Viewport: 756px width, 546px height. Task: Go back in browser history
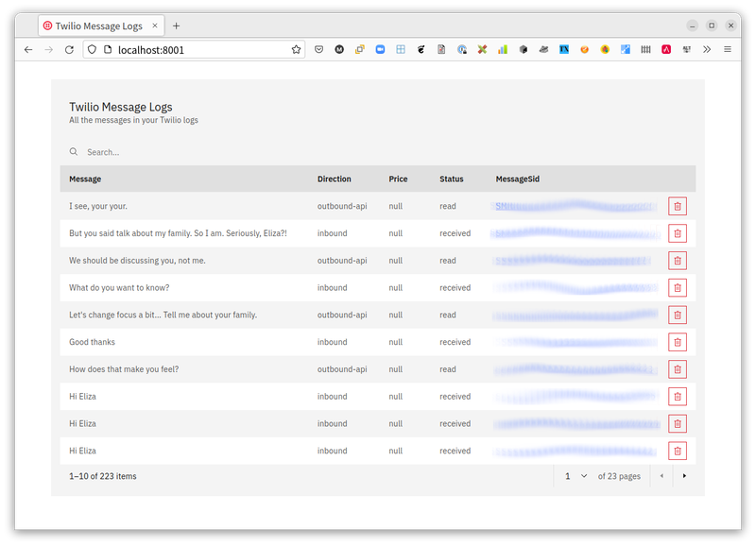(28, 50)
